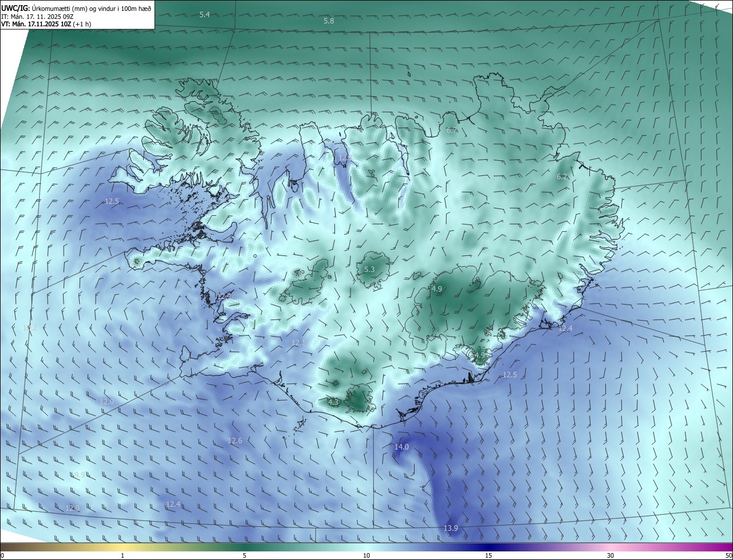Click the 'VT: Mán. 17.11.2025 10Z (+1 h)' line
This screenshot has width=733, height=560.
pyautogui.click(x=46, y=24)
